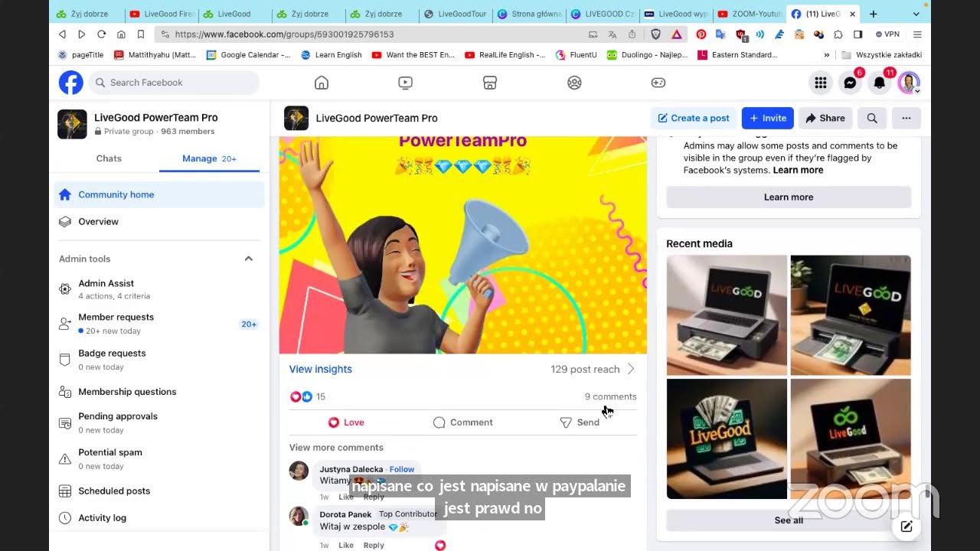
Task: Open the Facebook menu grid icon
Action: click(821, 83)
